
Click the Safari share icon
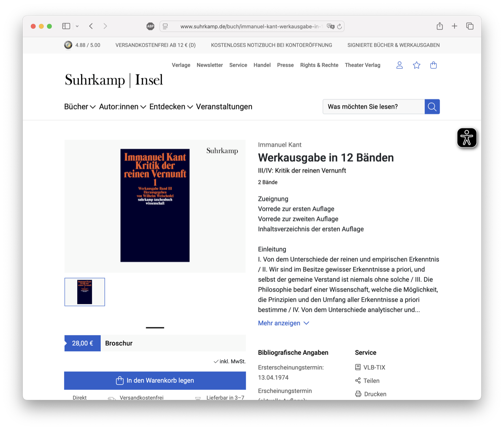point(440,26)
